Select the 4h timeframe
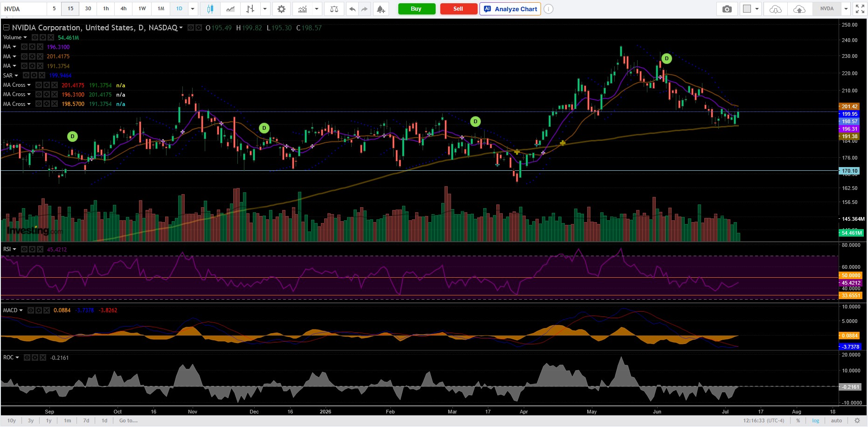This screenshot has height=427, width=868. (124, 9)
